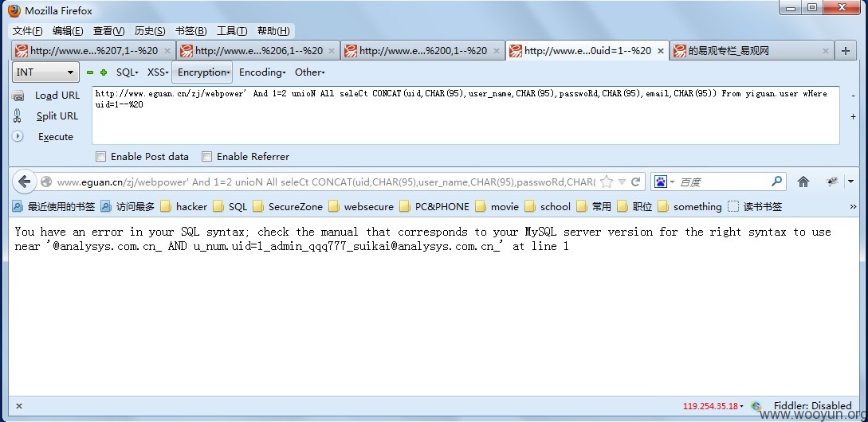Screen dimensions: 868x422
Task: Bookmark this page with the star icon
Action: 607,182
